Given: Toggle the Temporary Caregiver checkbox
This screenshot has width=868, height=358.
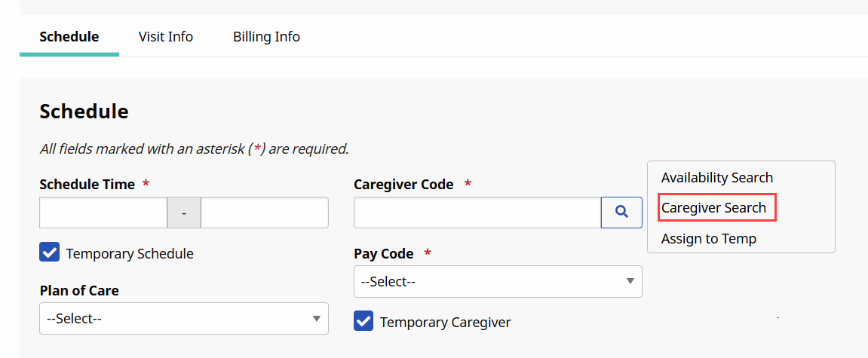Looking at the screenshot, I should 363,321.
